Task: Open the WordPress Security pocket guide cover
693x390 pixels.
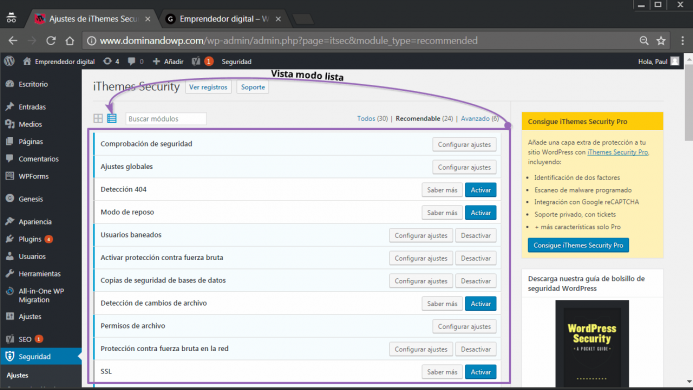Action: 592,343
